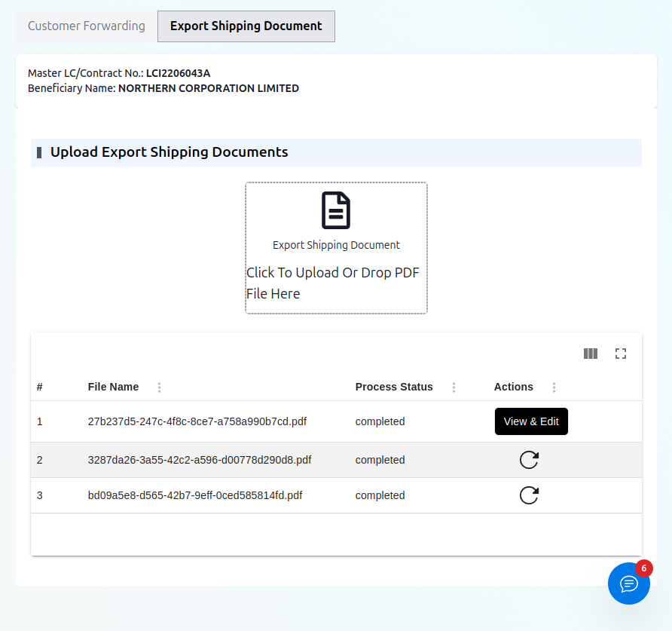Open Actions column options menu
This screenshot has height=631, width=672.
(554, 387)
